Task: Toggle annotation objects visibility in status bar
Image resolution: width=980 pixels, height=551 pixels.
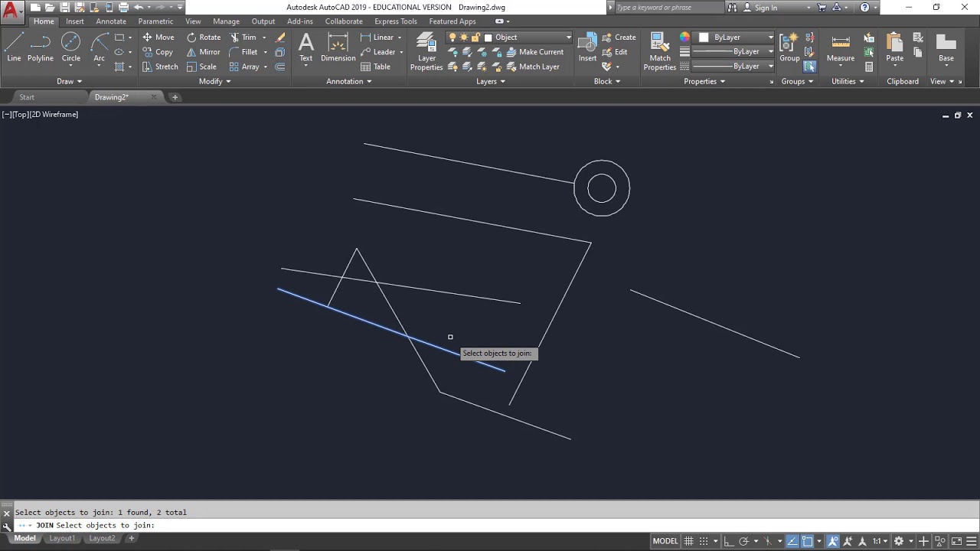Action: click(x=833, y=541)
